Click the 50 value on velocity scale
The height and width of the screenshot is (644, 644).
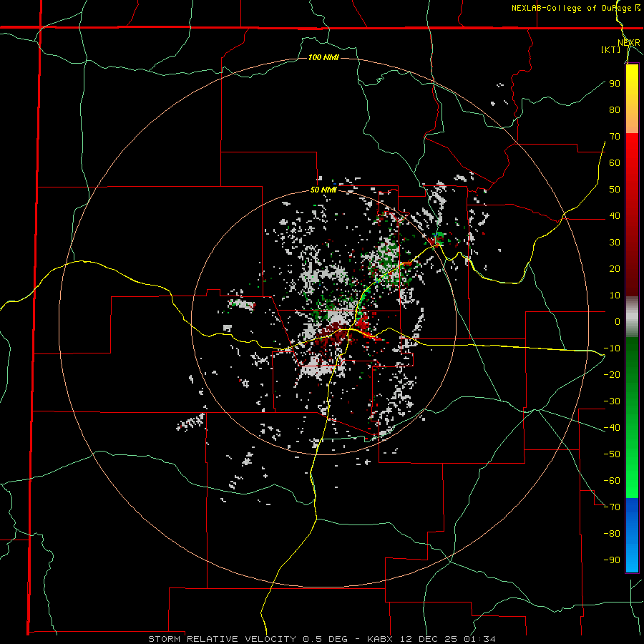[615, 190]
